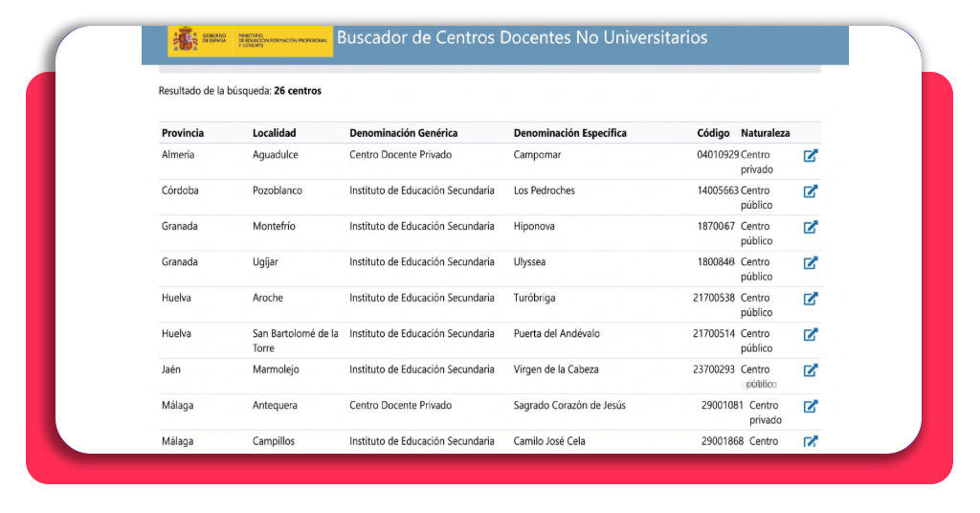Select the Pozoblanco locality cell
Image resolution: width=980 pixels, height=513 pixels.
point(277,190)
